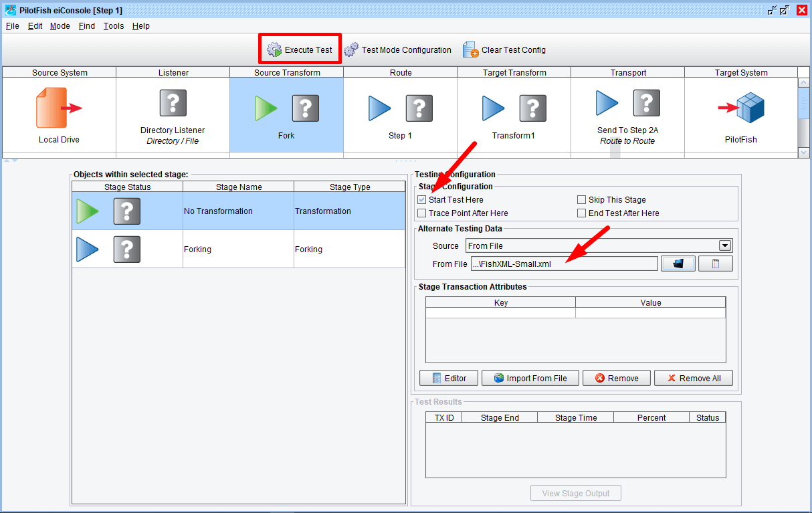
Task: Click the Stage Status column header
Action: [127, 187]
